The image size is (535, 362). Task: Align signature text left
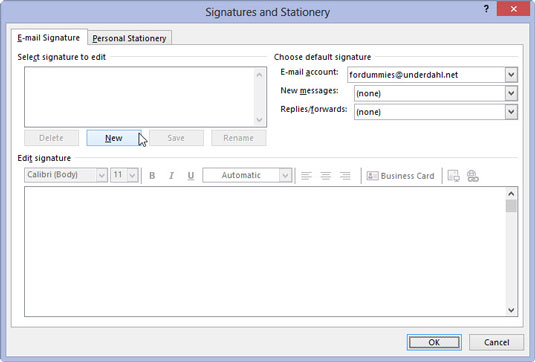click(306, 176)
